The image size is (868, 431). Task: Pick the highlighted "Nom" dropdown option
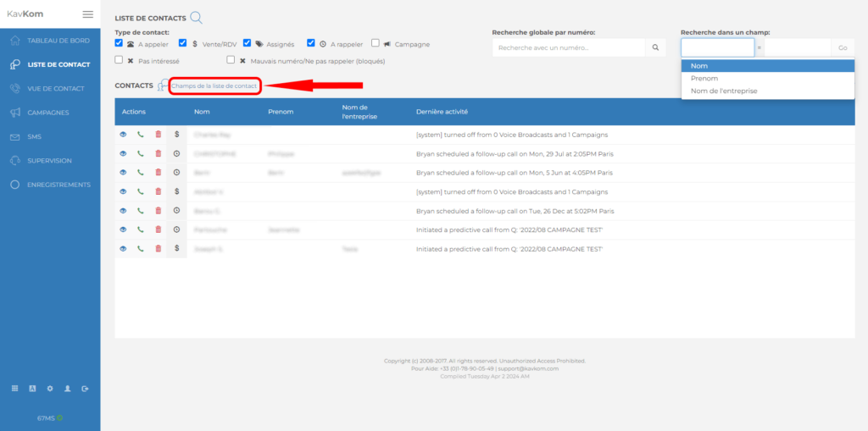click(699, 65)
